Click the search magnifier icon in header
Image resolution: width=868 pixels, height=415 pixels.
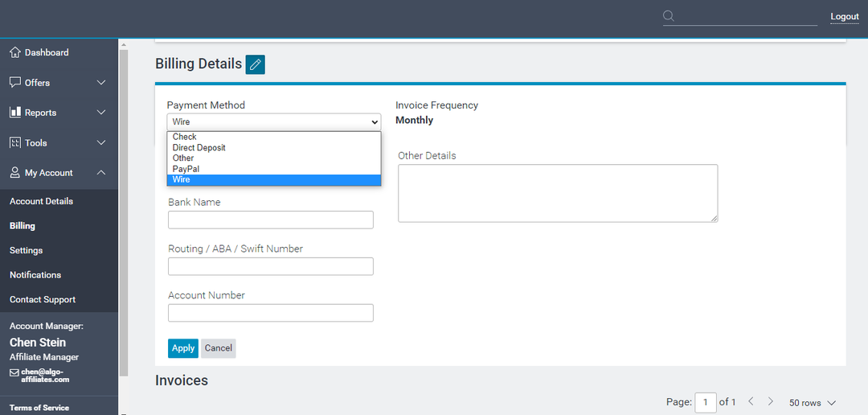669,16
